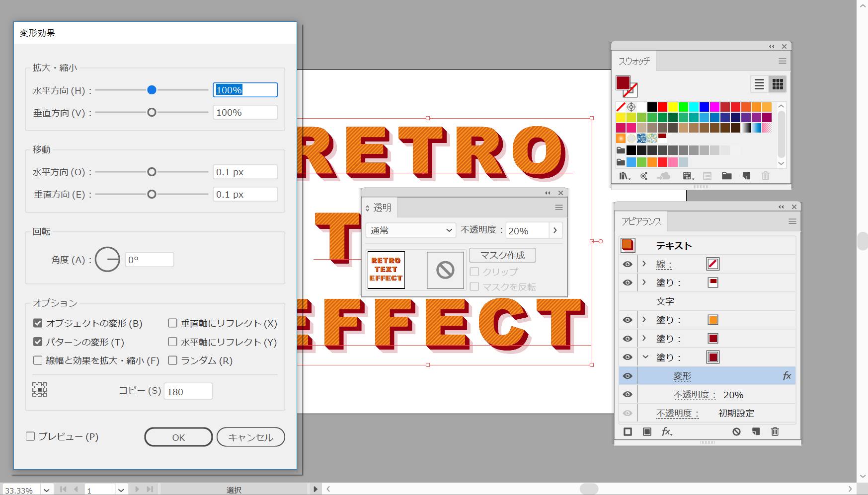
Task: Click the reference point locator grid
Action: 40,390
